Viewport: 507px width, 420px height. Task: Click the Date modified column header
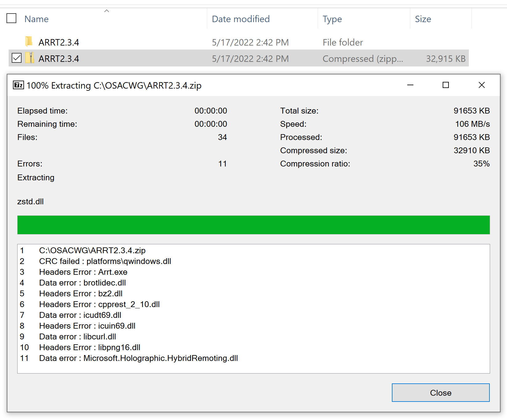pyautogui.click(x=241, y=19)
